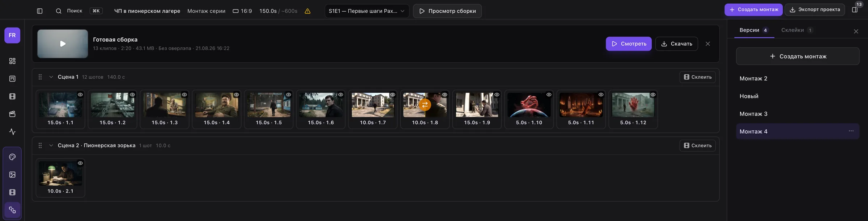Switch to the Версии tab

[x=754, y=30]
